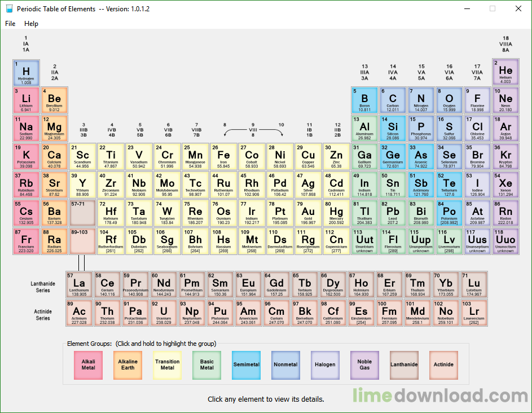Highlight the Semimetal group
The image size is (532, 413).
coord(247,365)
